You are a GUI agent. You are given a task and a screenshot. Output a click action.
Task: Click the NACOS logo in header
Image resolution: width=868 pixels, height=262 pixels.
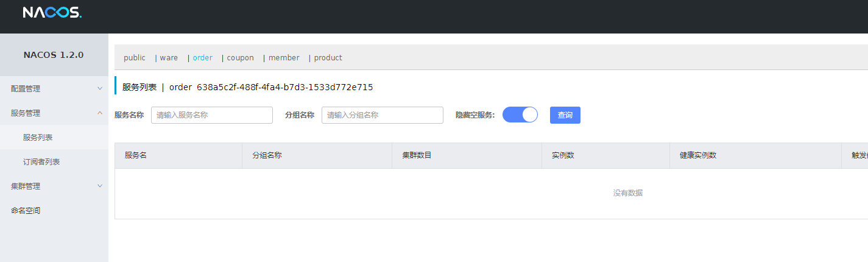[52, 12]
